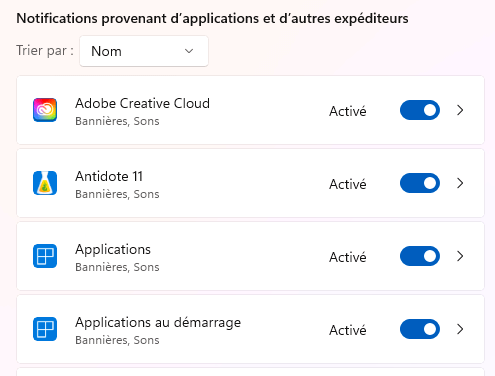Open the Trier par Nom dropdown
Image resolution: width=495 pixels, height=376 pixels.
[x=144, y=51]
